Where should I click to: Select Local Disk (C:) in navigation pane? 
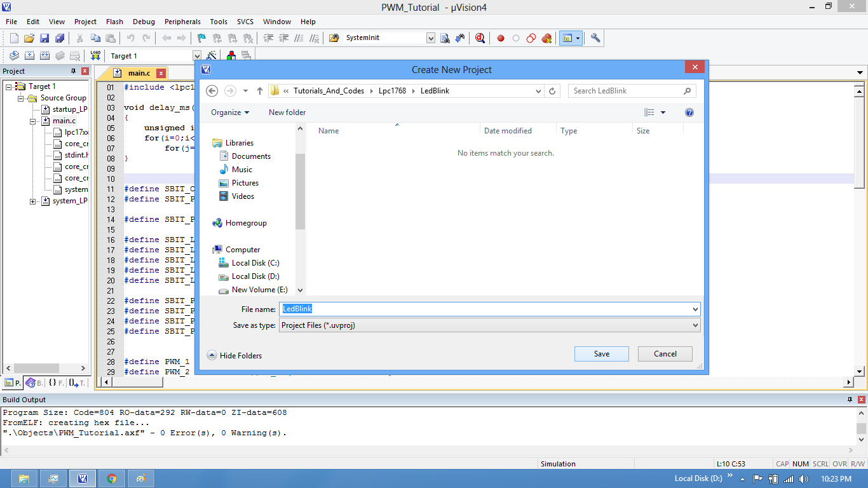[x=255, y=263]
